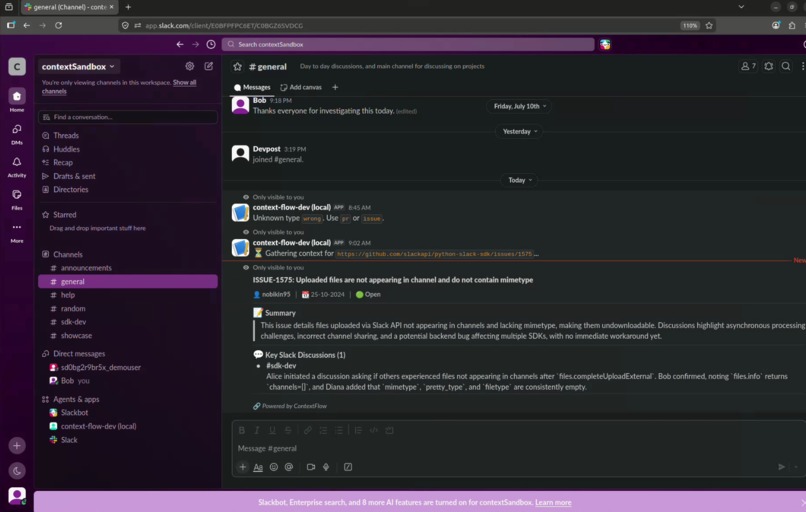Insert blockquote in composer
Screen dimensions: 806x512
358,430
